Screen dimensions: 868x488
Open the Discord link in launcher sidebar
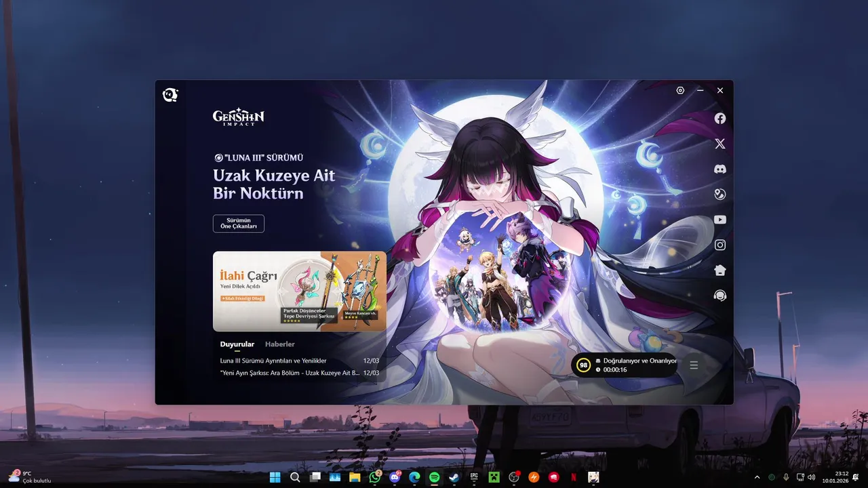click(x=720, y=169)
